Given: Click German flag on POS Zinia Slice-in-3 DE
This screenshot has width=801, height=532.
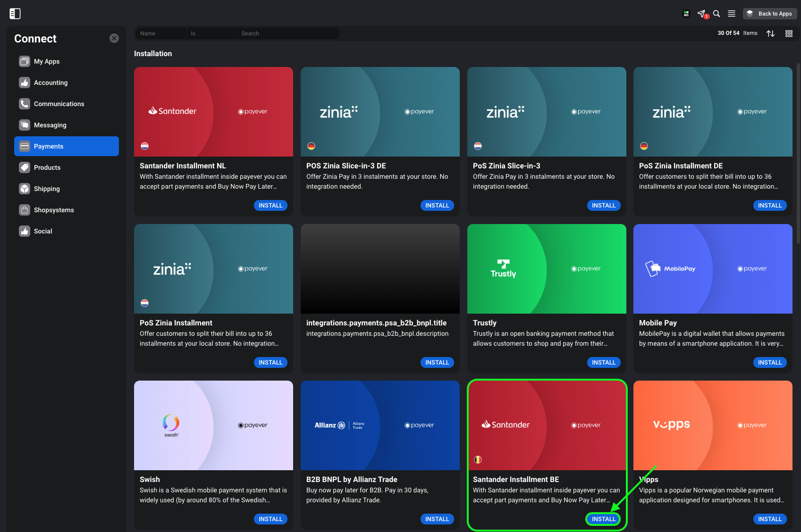Looking at the screenshot, I should (311, 146).
